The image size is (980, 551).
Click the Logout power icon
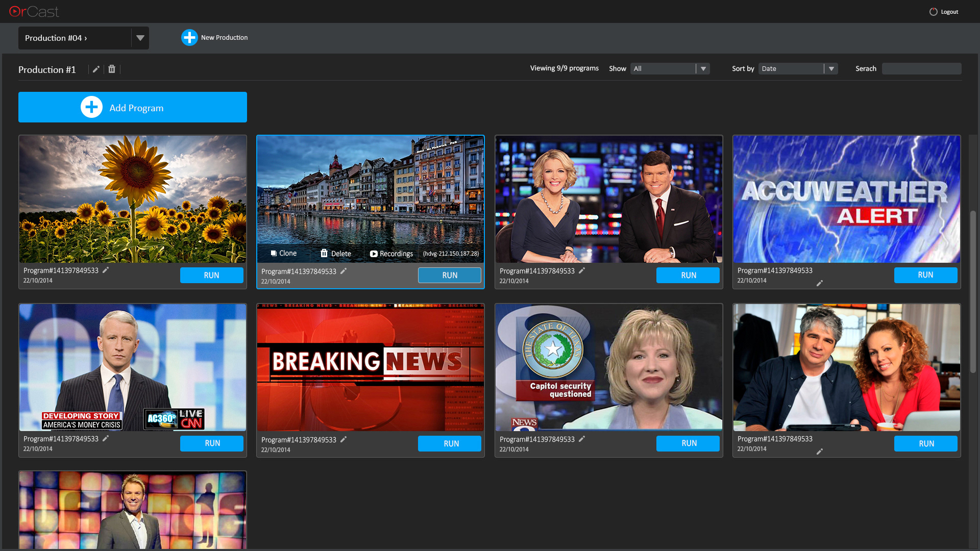pyautogui.click(x=933, y=12)
